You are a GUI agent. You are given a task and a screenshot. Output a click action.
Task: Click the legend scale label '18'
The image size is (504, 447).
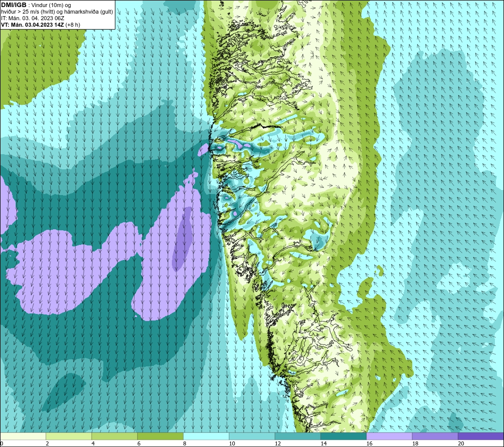point(415,443)
